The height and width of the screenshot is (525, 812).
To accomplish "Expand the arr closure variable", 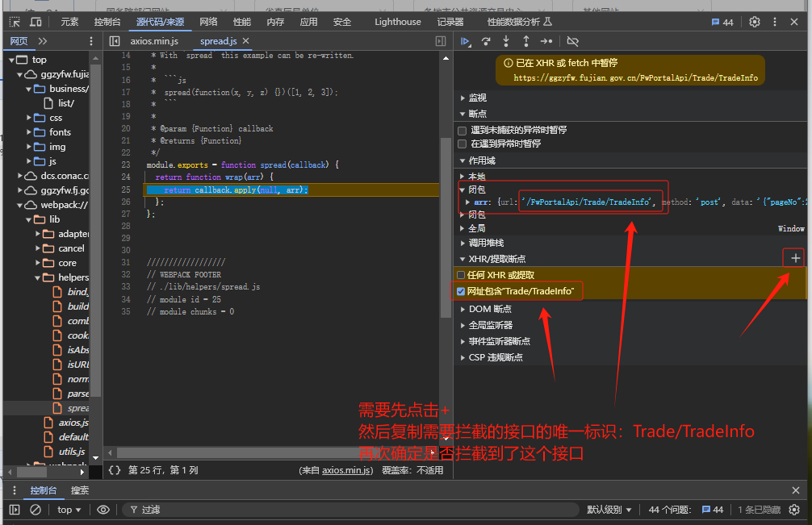I will click(x=467, y=202).
